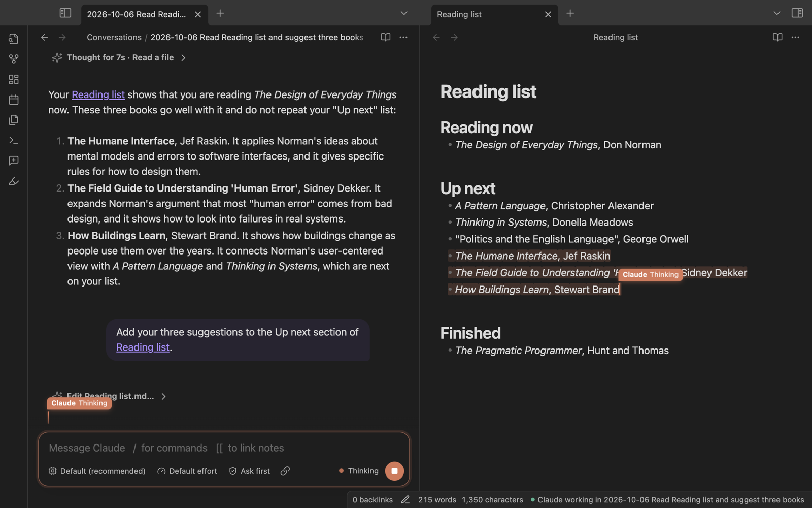The width and height of the screenshot is (812, 508).
Task: Open the new chat icon in ribbon
Action: click(14, 161)
